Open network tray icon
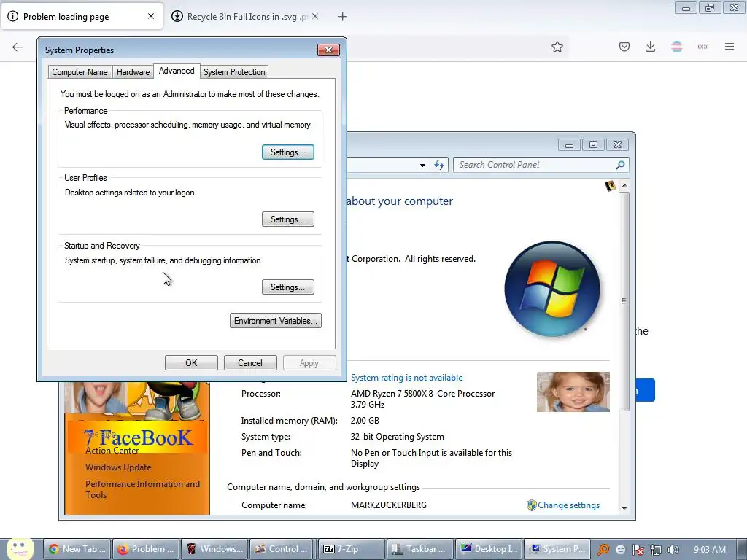The height and width of the screenshot is (560, 747). [x=656, y=550]
